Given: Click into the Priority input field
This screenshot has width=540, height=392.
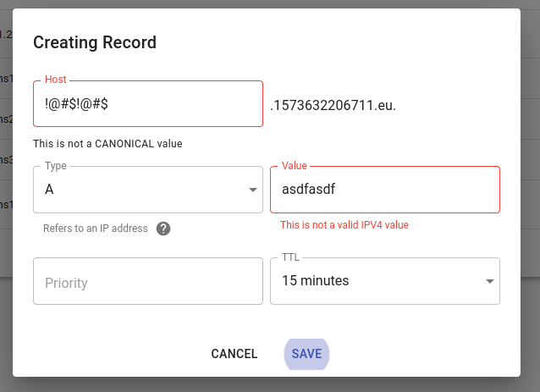Looking at the screenshot, I should (x=148, y=281).
